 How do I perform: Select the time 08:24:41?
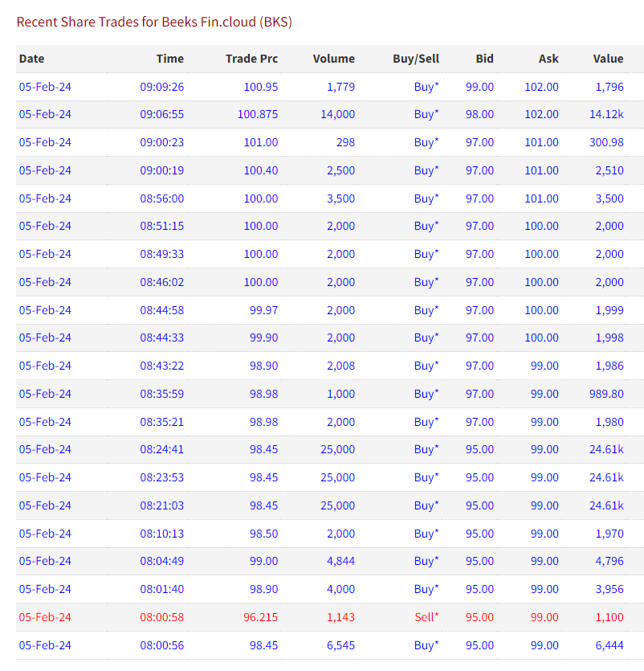[162, 449]
